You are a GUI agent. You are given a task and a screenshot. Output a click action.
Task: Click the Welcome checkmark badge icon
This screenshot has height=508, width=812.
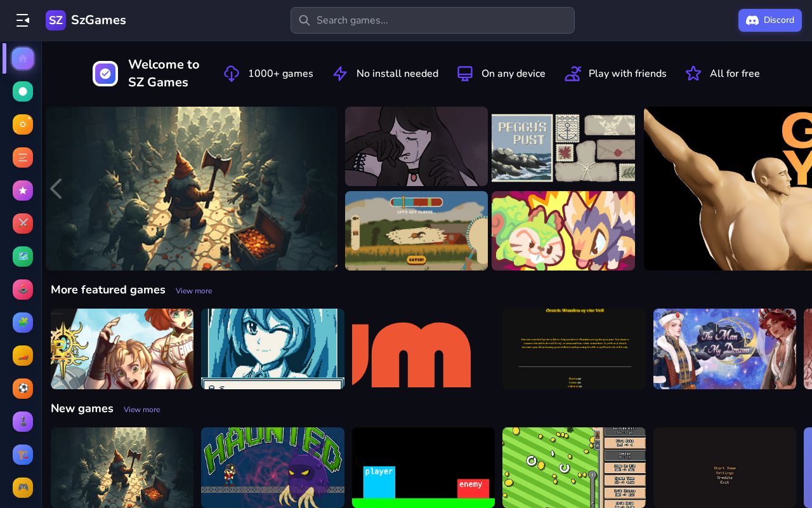coord(105,74)
